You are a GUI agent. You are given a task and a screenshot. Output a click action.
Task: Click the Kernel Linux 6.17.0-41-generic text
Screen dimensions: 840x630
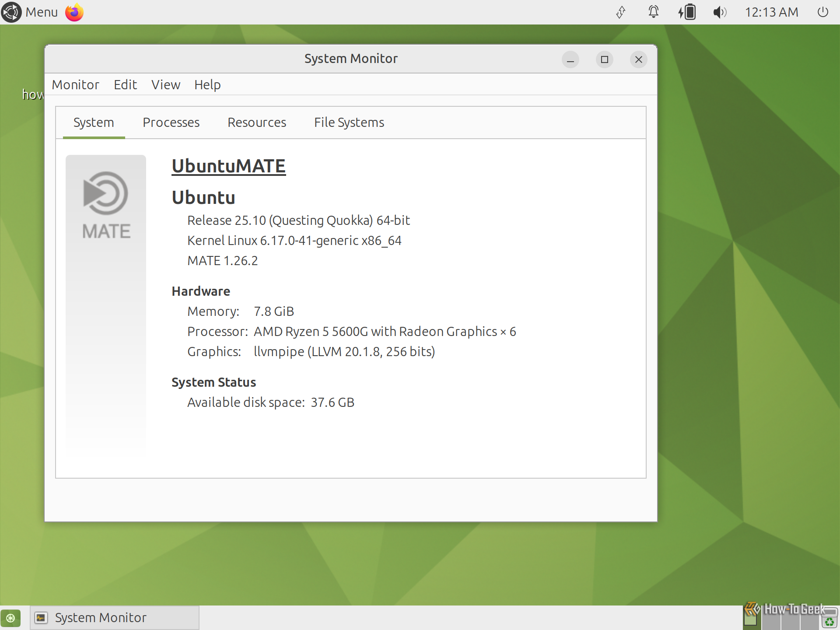coord(294,241)
